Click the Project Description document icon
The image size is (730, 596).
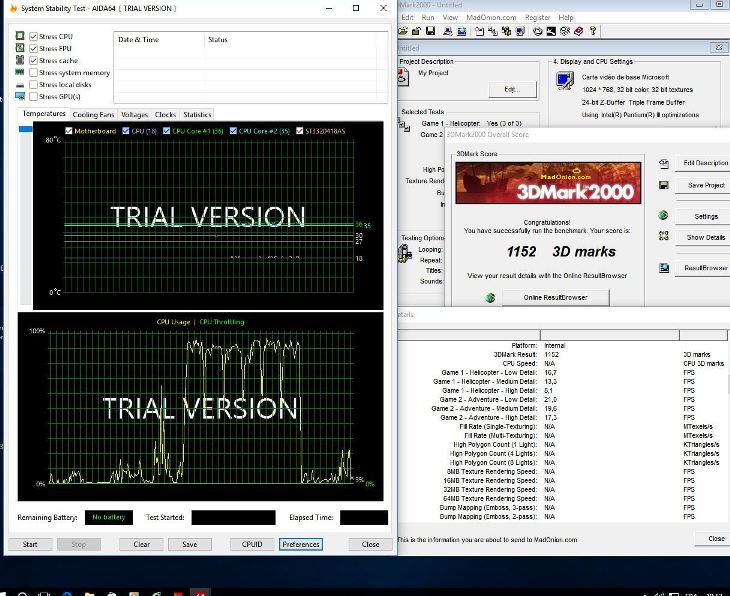(x=403, y=77)
